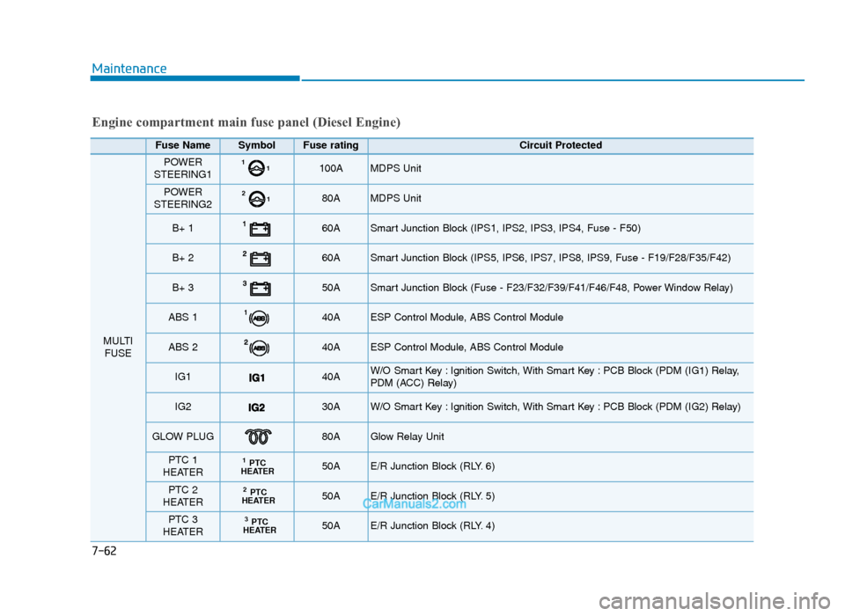Click the Engine compartment main fuse panel heading
This screenshot has width=845, height=616.
coord(246,122)
